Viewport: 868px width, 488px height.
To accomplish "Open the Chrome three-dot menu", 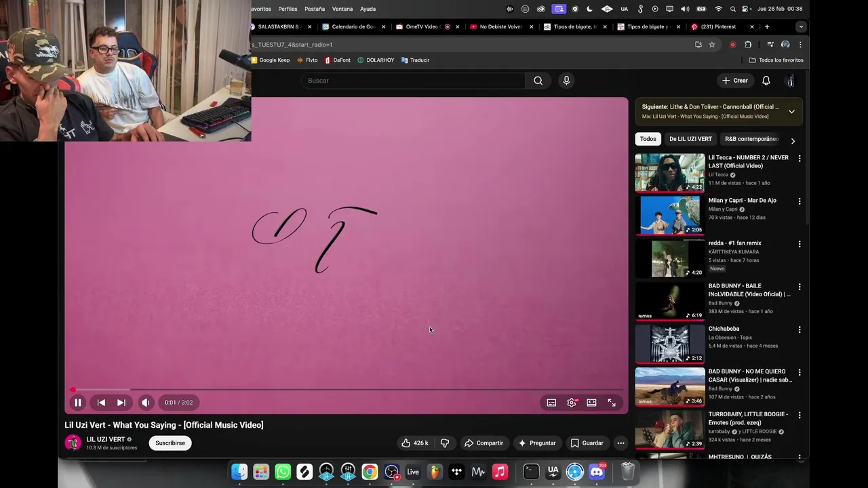I will tap(800, 45).
